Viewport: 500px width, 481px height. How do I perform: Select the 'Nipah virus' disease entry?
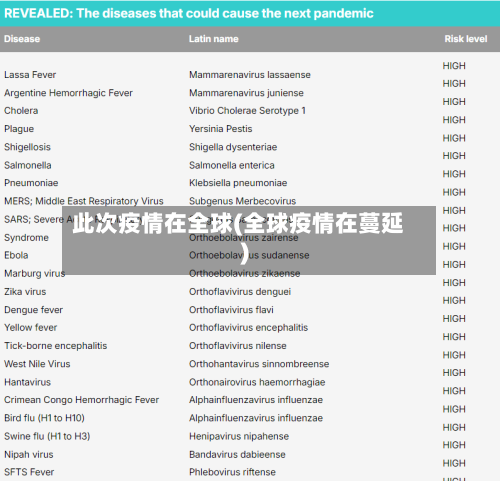[29, 454]
